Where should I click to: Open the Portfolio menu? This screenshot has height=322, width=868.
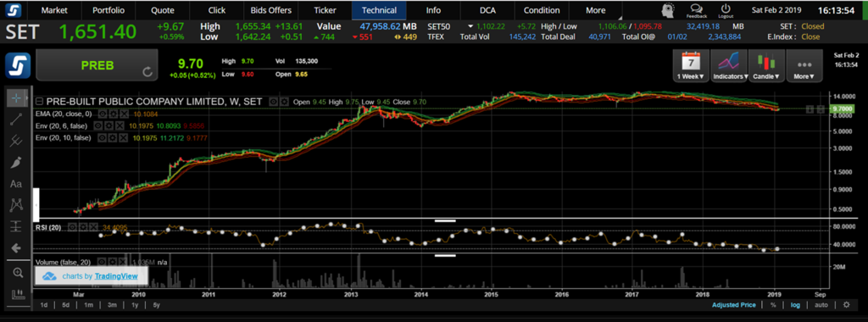tap(108, 10)
